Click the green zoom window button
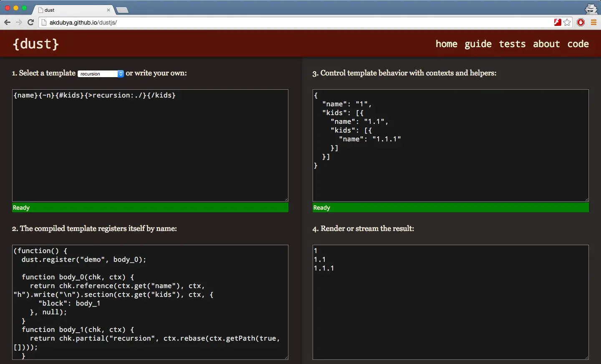This screenshot has height=364, width=601. 24,8
